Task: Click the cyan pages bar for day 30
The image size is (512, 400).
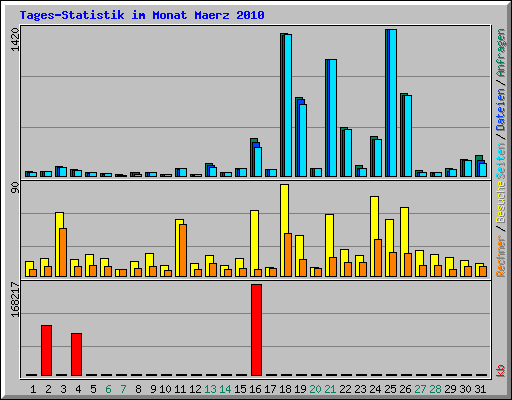Action: (468, 168)
